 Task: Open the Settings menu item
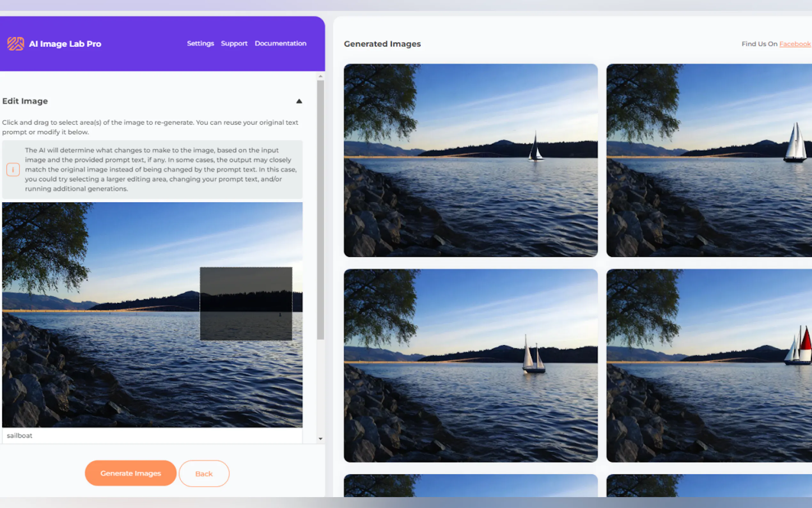[200, 43]
